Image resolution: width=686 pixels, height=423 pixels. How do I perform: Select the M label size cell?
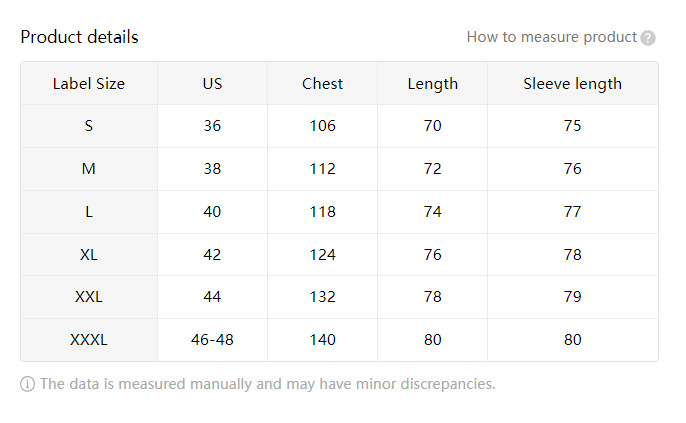(x=89, y=169)
